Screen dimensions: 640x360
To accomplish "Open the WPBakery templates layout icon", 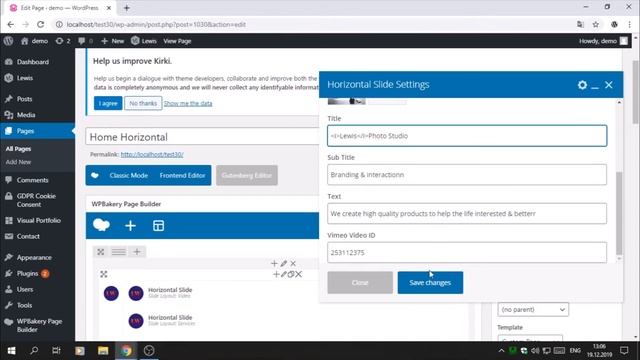I will (158, 226).
